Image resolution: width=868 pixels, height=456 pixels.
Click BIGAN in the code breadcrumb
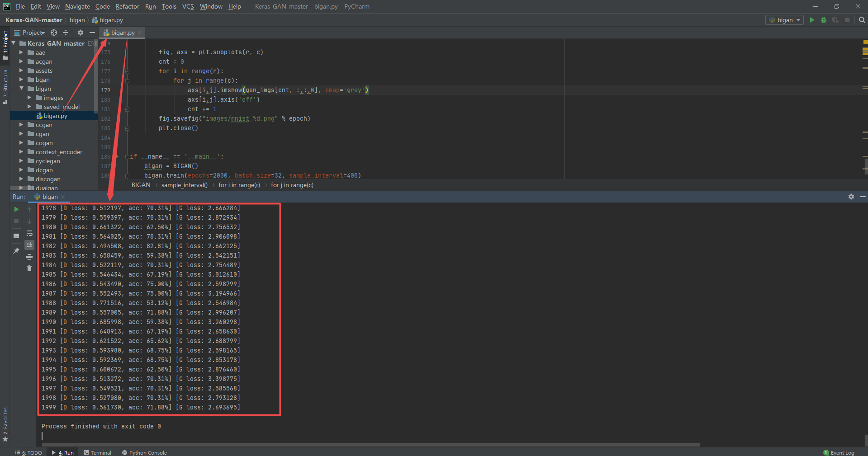click(x=141, y=185)
